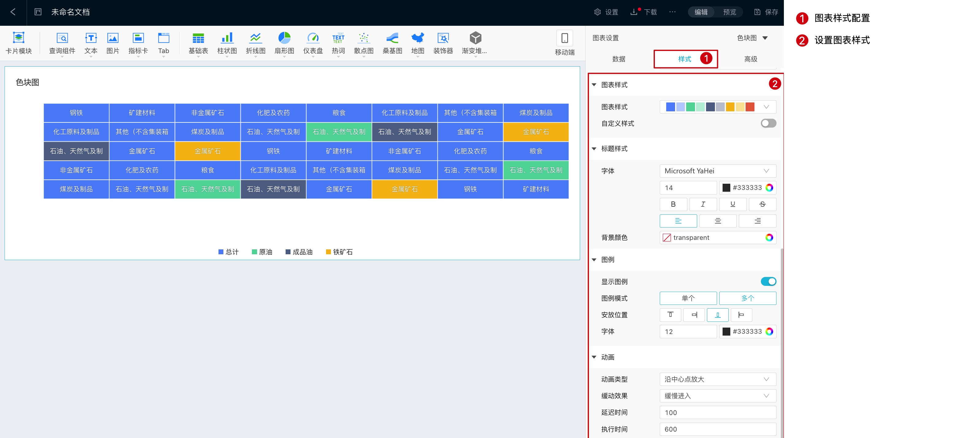Place legend at left

[x=741, y=315]
